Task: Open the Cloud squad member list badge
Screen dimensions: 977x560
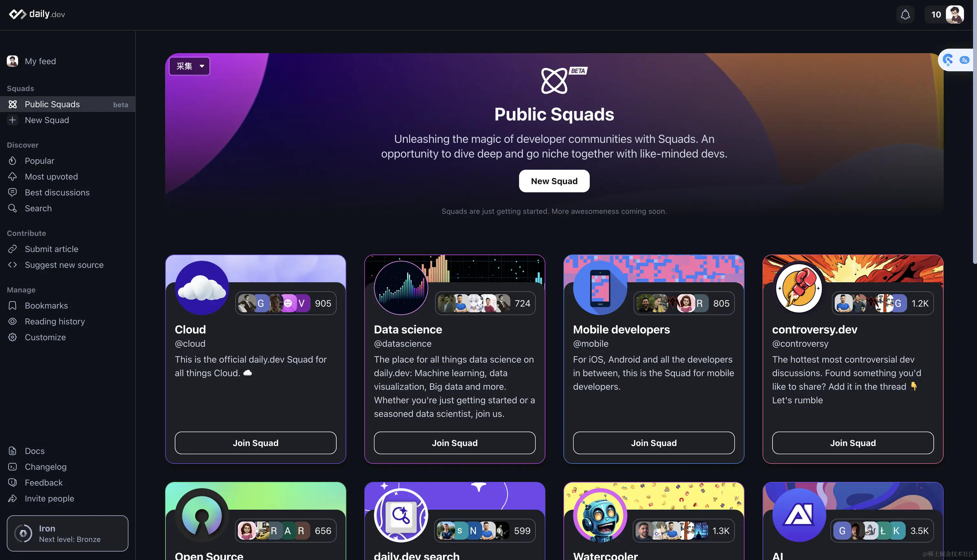Action: click(286, 303)
